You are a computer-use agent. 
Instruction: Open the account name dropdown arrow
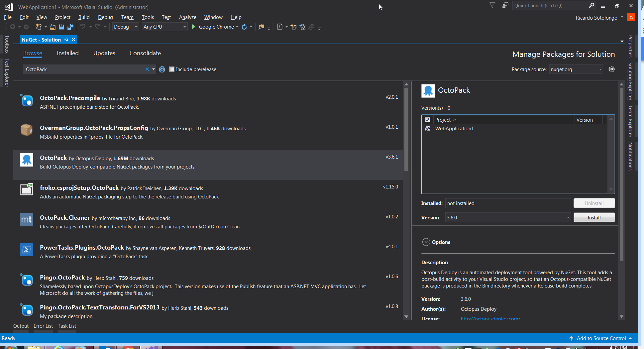point(622,17)
